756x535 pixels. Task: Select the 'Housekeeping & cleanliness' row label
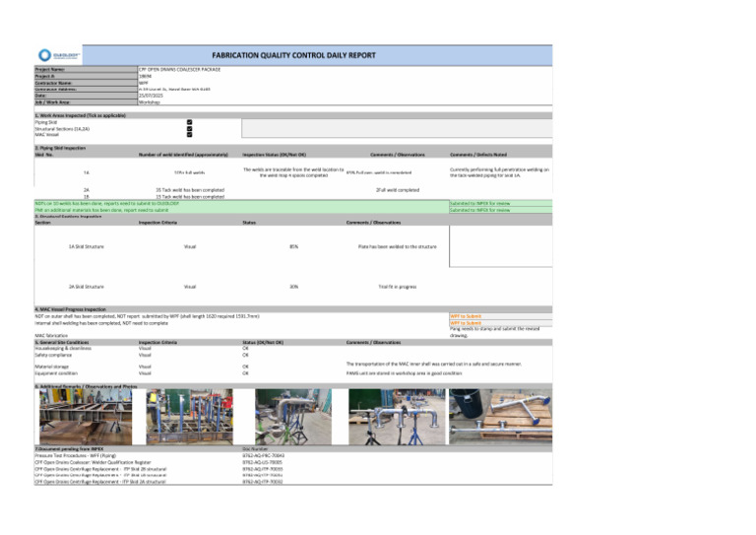63,349
